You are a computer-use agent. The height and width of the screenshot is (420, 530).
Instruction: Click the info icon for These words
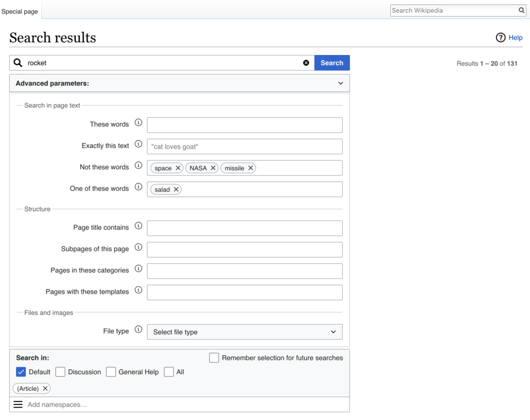click(138, 122)
